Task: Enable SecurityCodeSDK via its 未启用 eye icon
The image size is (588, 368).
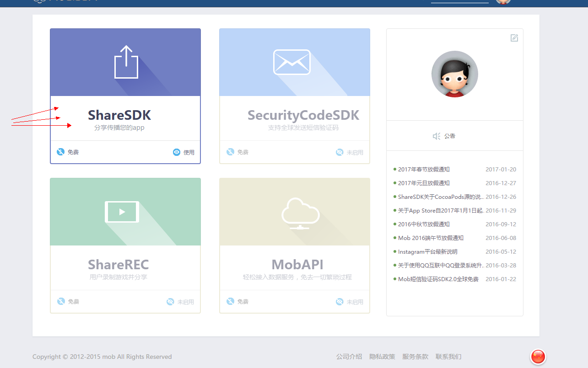Action: (x=340, y=152)
